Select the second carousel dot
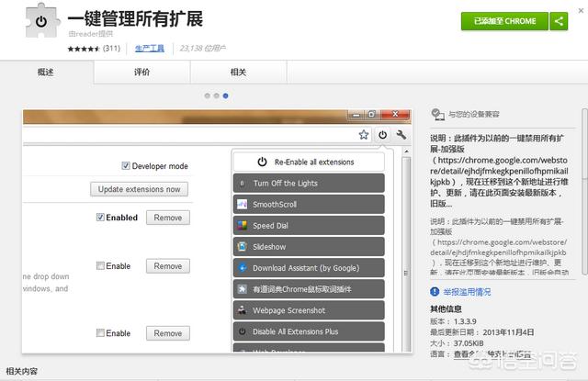This screenshot has height=381, width=588. pyautogui.click(x=217, y=95)
